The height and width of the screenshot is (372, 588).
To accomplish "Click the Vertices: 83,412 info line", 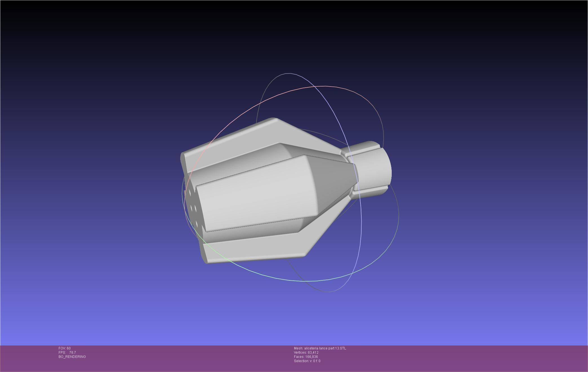I will [x=306, y=353].
